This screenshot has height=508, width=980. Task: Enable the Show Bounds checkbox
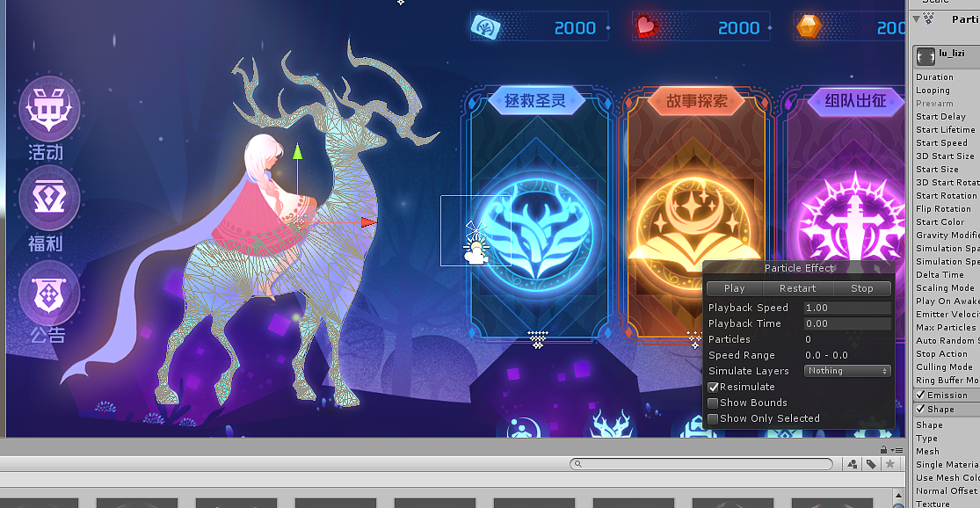click(x=713, y=403)
